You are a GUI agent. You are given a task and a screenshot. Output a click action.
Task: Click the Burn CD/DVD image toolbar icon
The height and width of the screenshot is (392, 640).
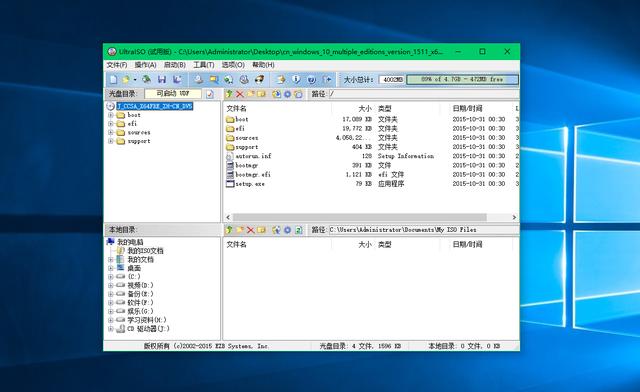(259, 79)
